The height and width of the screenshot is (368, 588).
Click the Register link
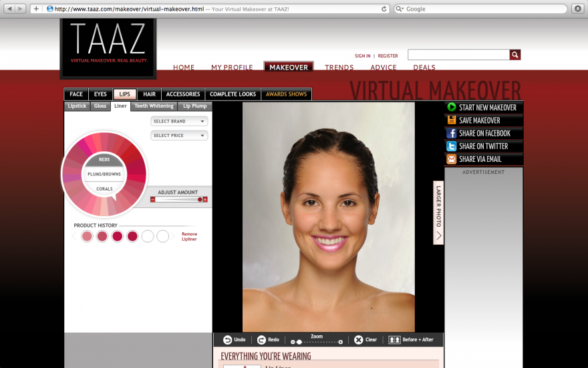388,56
